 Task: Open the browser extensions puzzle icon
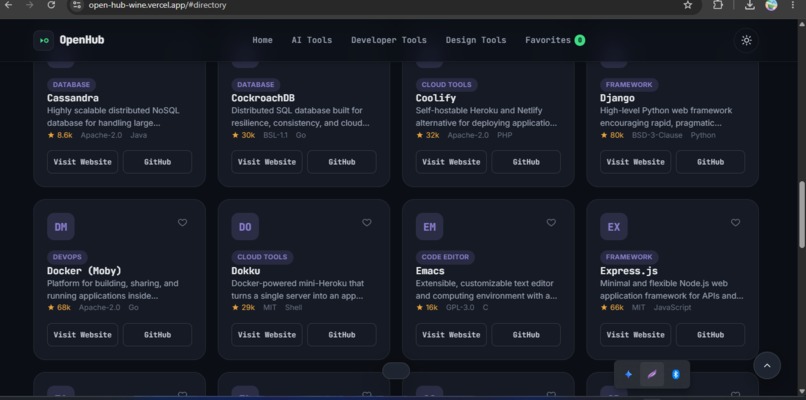click(x=718, y=5)
